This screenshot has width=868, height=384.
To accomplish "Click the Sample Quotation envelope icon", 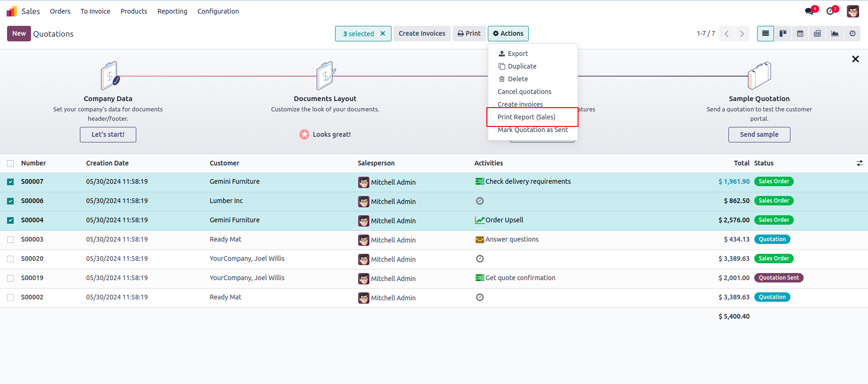I will pyautogui.click(x=759, y=76).
